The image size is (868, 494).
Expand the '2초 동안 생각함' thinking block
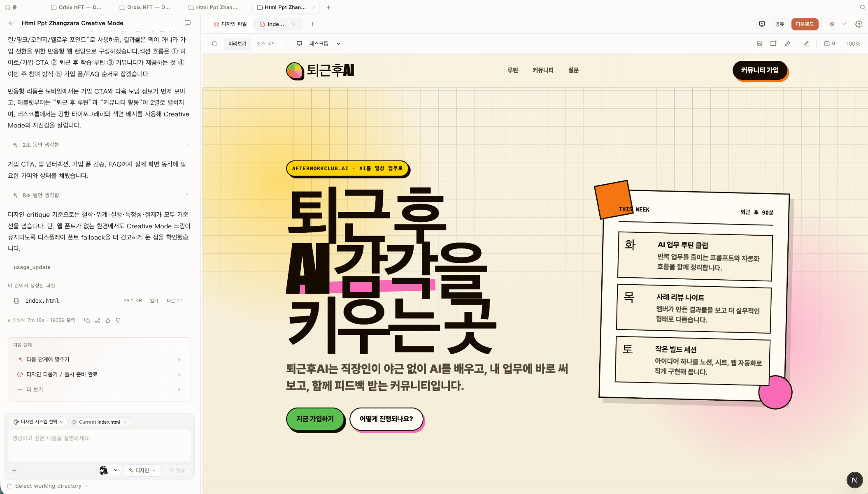tap(99, 145)
